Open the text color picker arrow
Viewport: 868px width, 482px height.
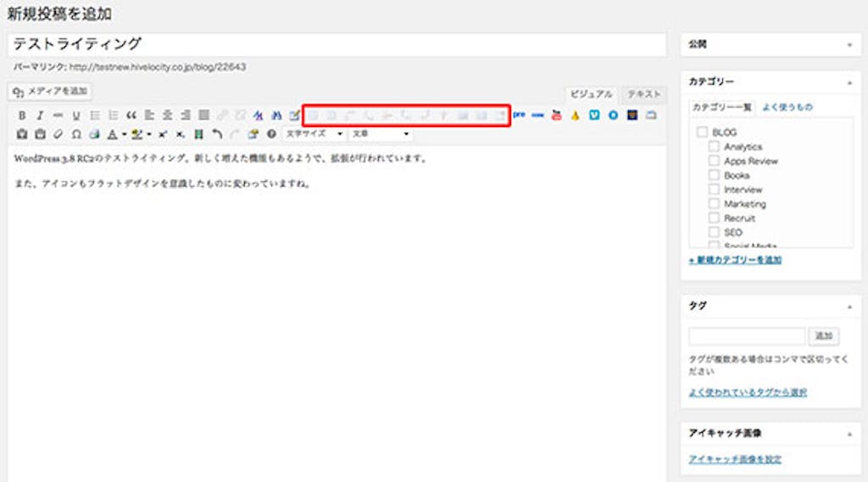(125, 134)
